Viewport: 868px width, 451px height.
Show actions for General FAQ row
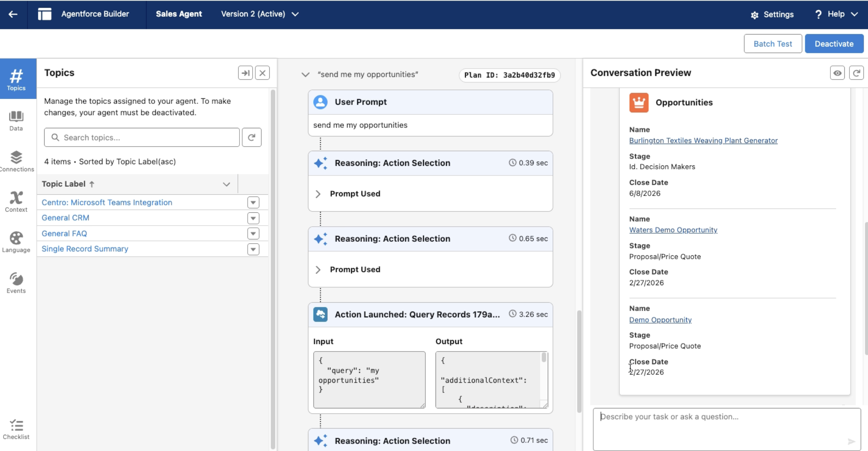pos(253,234)
